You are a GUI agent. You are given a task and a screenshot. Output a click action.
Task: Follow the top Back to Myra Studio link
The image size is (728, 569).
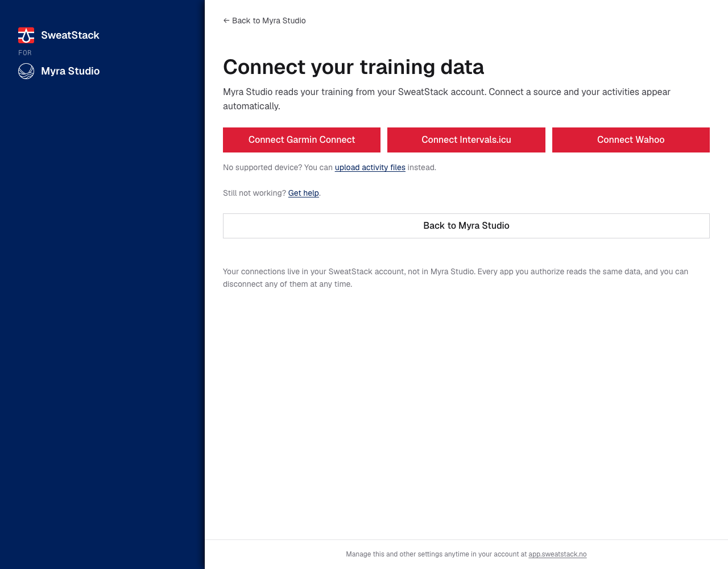point(264,20)
